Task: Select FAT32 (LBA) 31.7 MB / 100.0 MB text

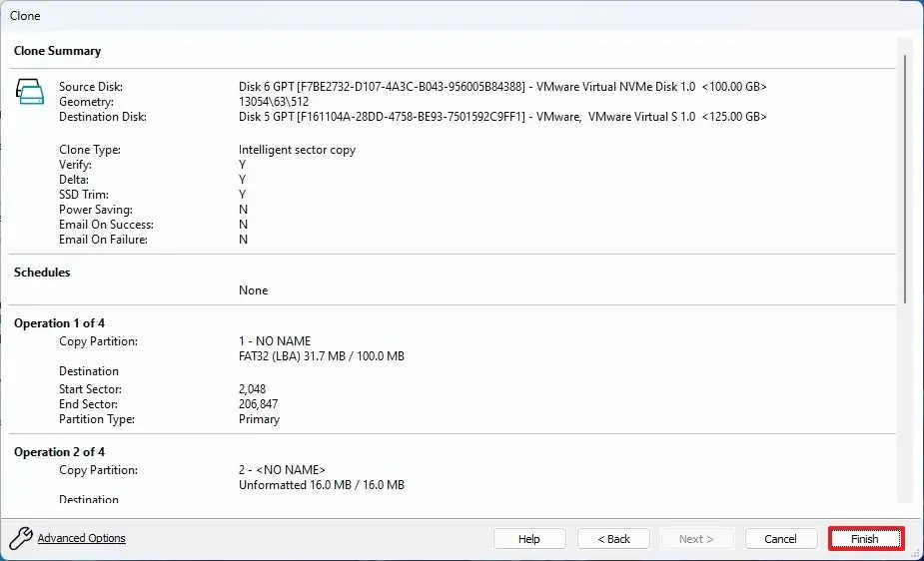Action: (322, 356)
